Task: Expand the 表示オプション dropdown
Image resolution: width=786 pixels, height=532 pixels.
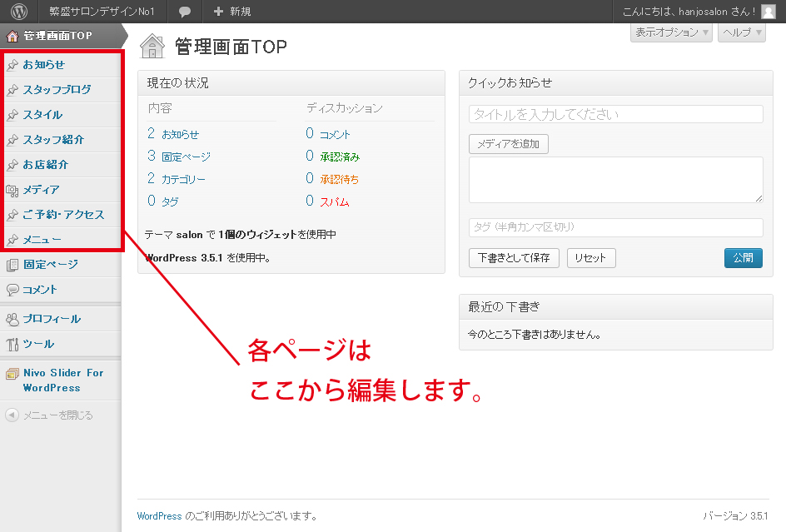Action: (x=672, y=32)
